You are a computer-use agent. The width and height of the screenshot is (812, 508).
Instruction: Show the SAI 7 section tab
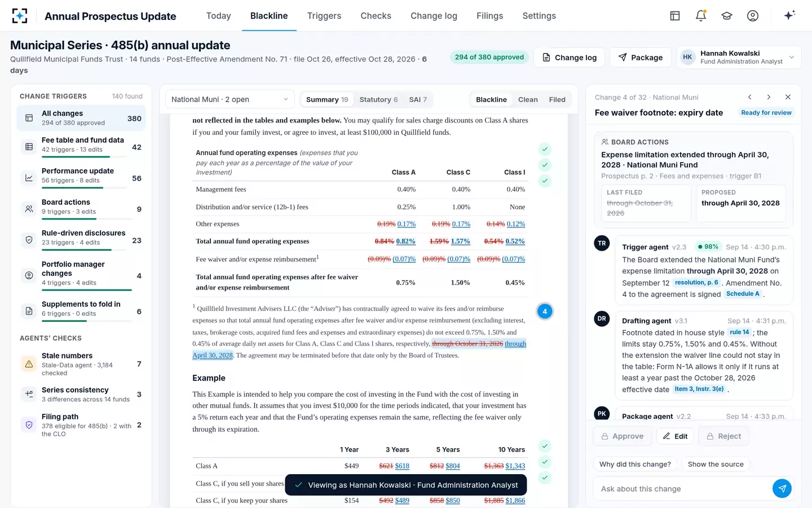click(x=418, y=100)
